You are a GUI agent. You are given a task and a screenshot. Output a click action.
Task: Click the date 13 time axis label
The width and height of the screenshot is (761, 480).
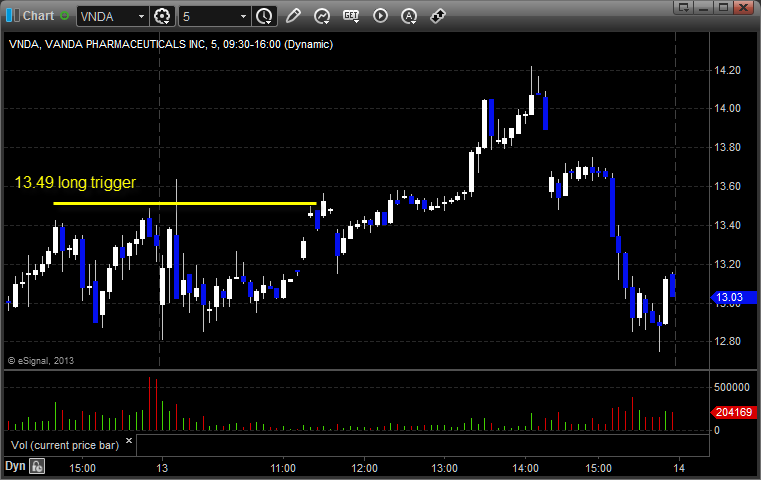click(162, 468)
